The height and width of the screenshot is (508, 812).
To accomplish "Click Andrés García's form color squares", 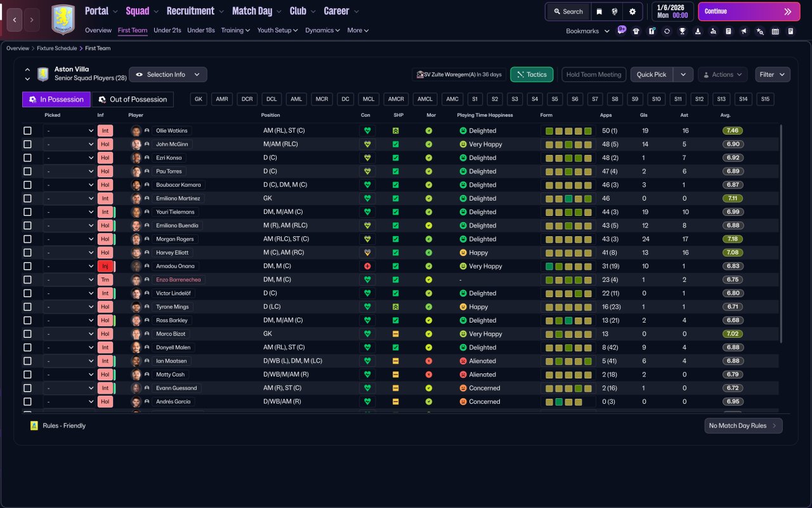I will (x=568, y=401).
